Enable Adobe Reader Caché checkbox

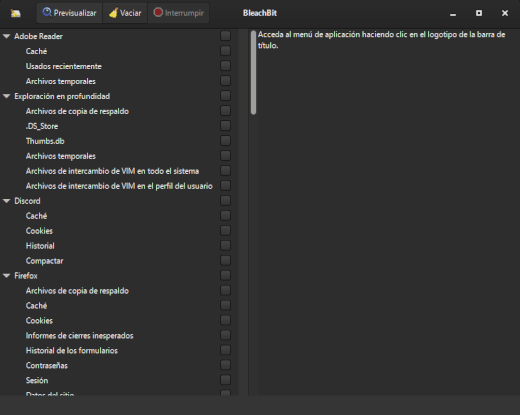click(x=225, y=51)
